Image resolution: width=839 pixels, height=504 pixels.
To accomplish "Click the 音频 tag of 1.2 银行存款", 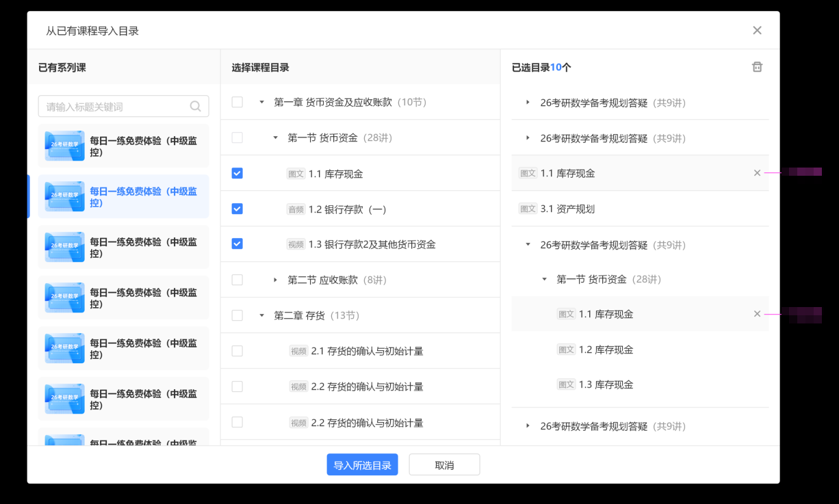I will tap(296, 209).
